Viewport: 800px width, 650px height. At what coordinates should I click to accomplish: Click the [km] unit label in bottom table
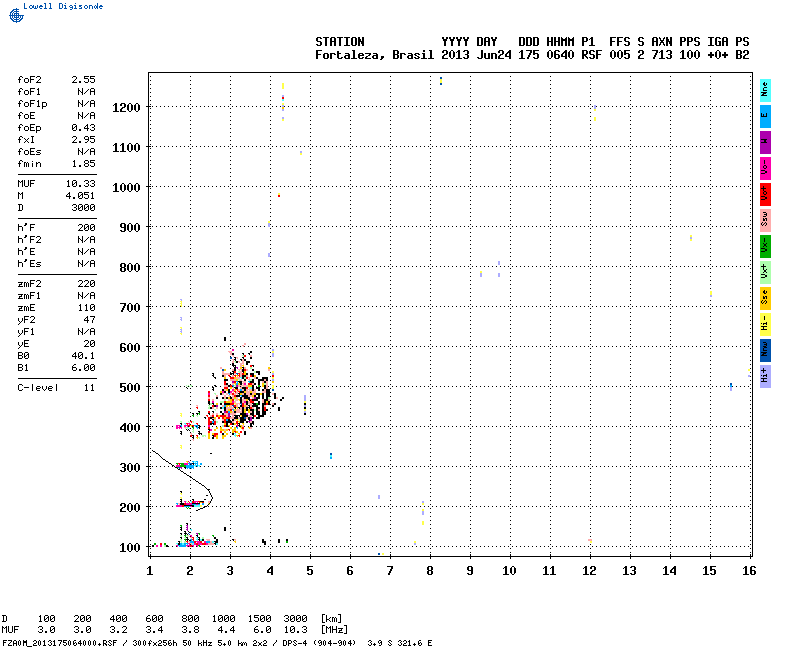(x=331, y=619)
